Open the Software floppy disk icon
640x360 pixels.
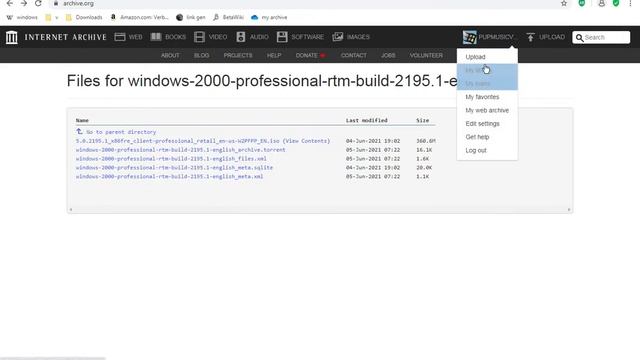pos(282,37)
